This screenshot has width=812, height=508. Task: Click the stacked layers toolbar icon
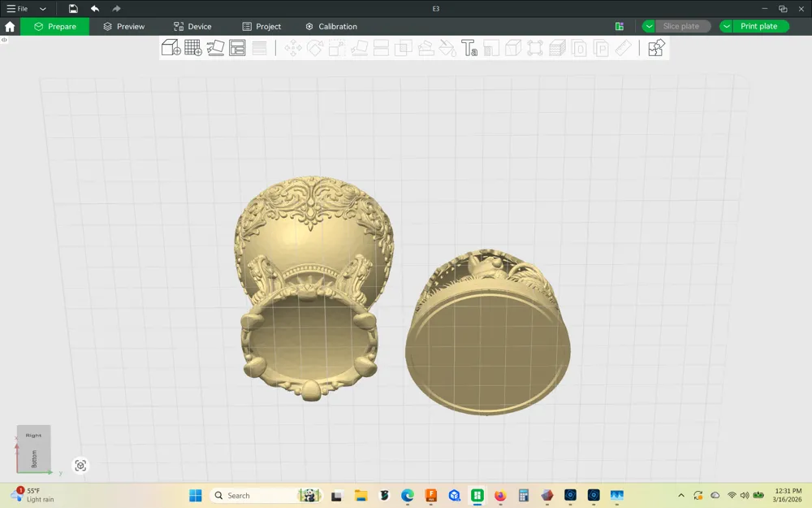coord(557,48)
